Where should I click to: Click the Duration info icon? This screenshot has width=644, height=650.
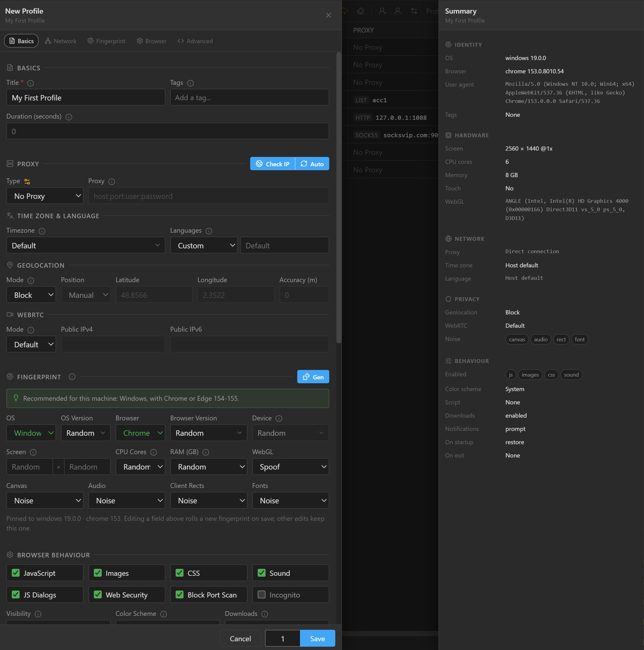click(x=69, y=117)
